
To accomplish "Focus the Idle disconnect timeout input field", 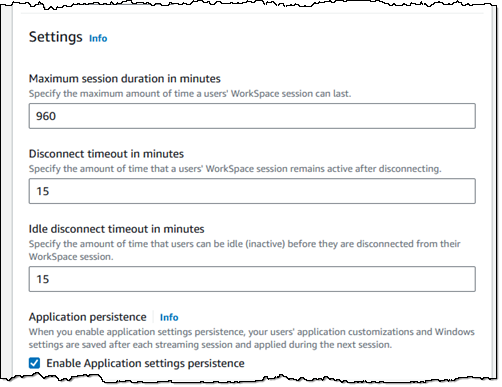I will [252, 279].
